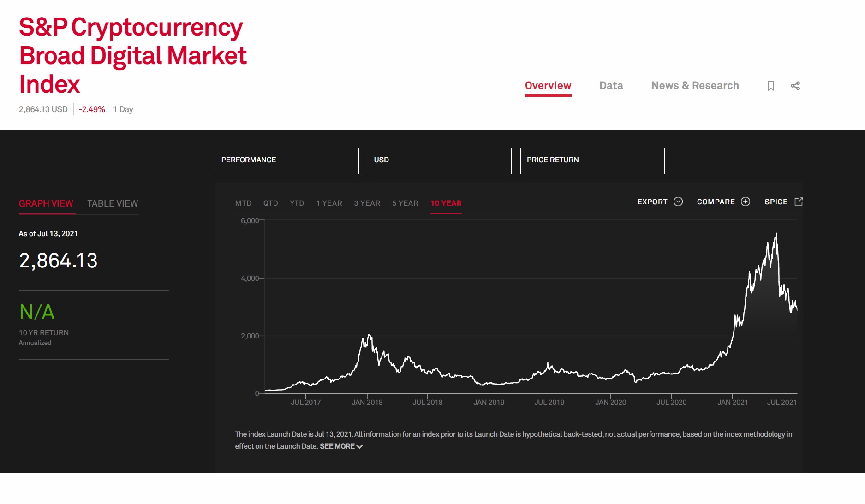Viewport: 865px width, 504px height.
Task: Click the JUL 2019 x-axis label
Action: 549,403
